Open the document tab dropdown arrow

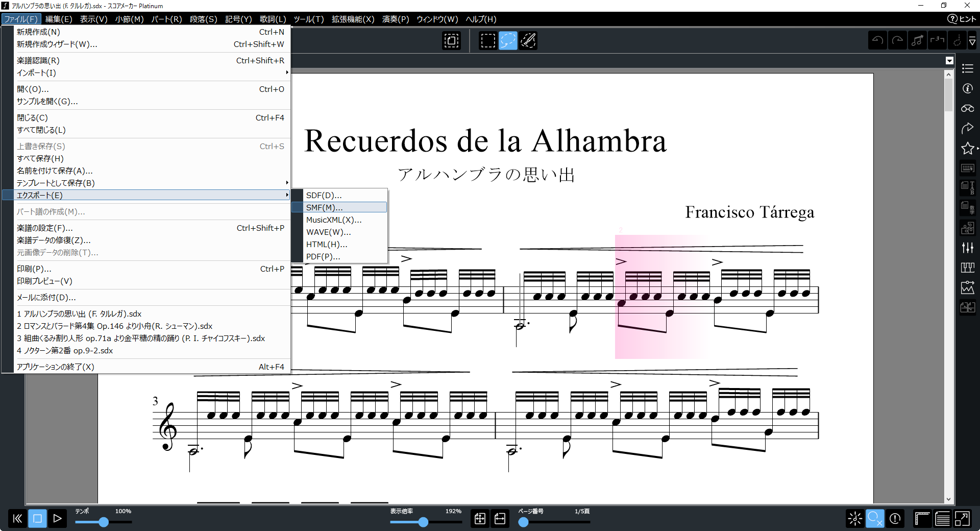[x=949, y=61]
